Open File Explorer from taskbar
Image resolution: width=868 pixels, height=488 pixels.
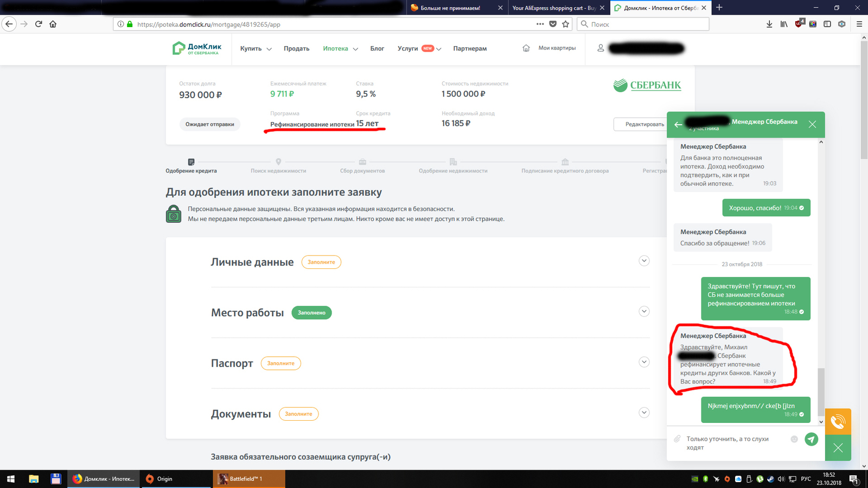tap(34, 479)
